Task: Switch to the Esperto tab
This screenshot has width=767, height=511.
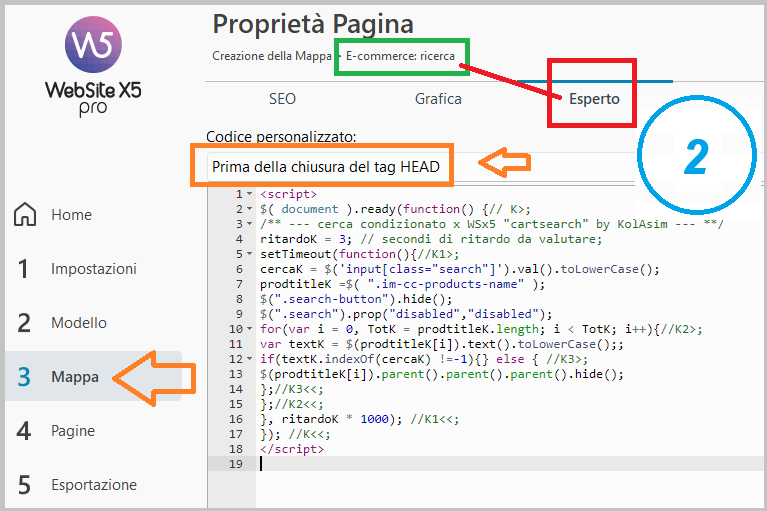Action: point(594,99)
